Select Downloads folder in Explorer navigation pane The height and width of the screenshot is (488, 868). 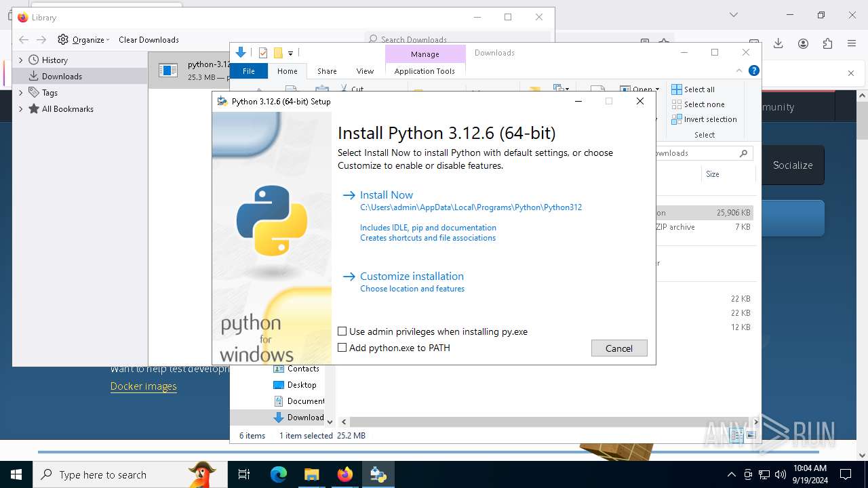[x=298, y=418]
